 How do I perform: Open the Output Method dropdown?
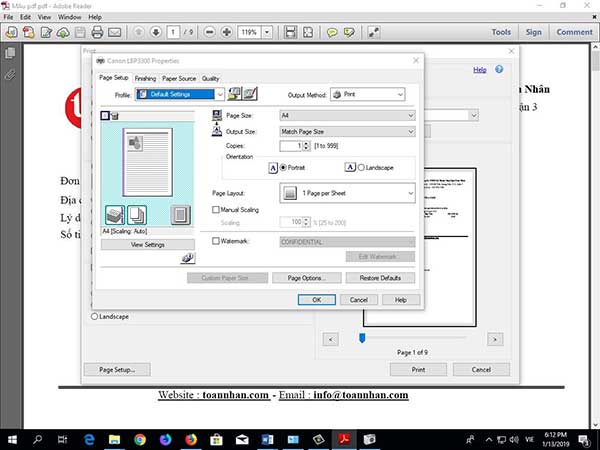pyautogui.click(x=367, y=95)
